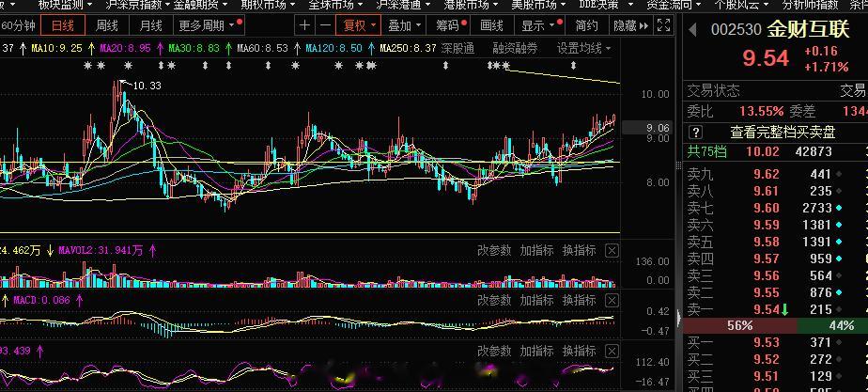Viewport: 868px width, 392px height.
Task: Open the question mark help icon
Action: (x=696, y=133)
